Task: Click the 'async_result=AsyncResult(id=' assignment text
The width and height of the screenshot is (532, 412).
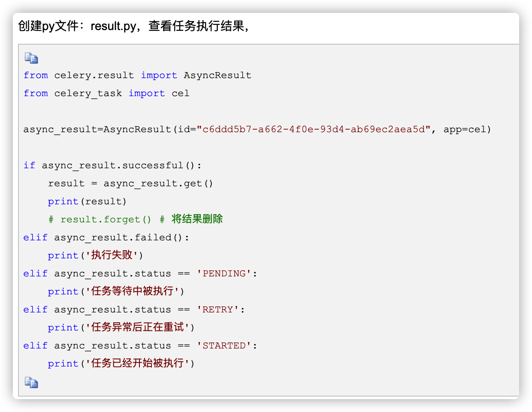Action: tap(110, 130)
